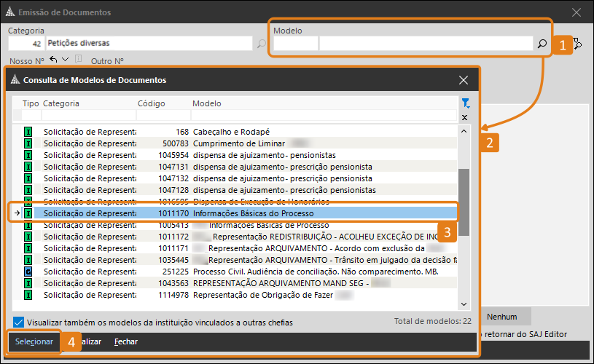Sort by the Código column header
This screenshot has width=594, height=364.
point(151,103)
